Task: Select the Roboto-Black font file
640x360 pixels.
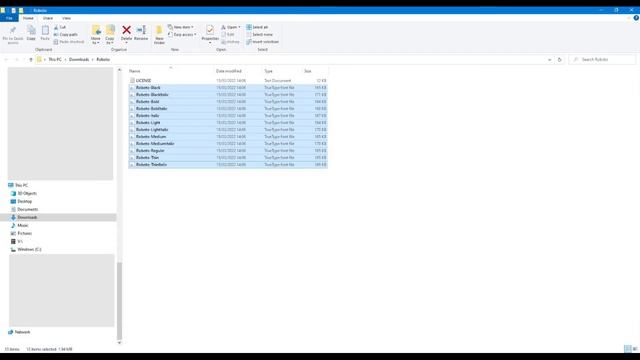Action: point(228,88)
